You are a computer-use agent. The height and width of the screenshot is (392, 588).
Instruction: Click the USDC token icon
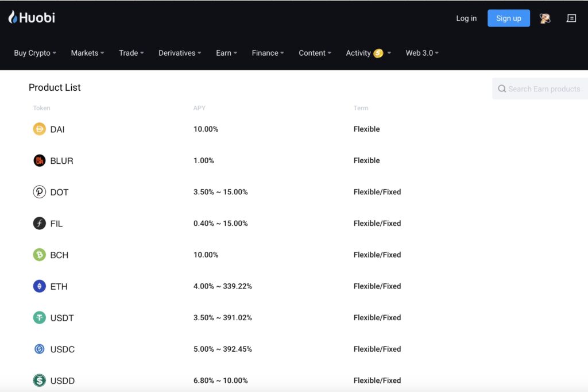coord(40,349)
